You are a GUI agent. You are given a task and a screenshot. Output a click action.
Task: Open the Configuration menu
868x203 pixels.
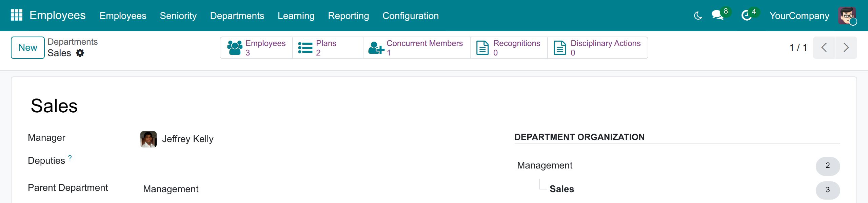[x=410, y=16]
